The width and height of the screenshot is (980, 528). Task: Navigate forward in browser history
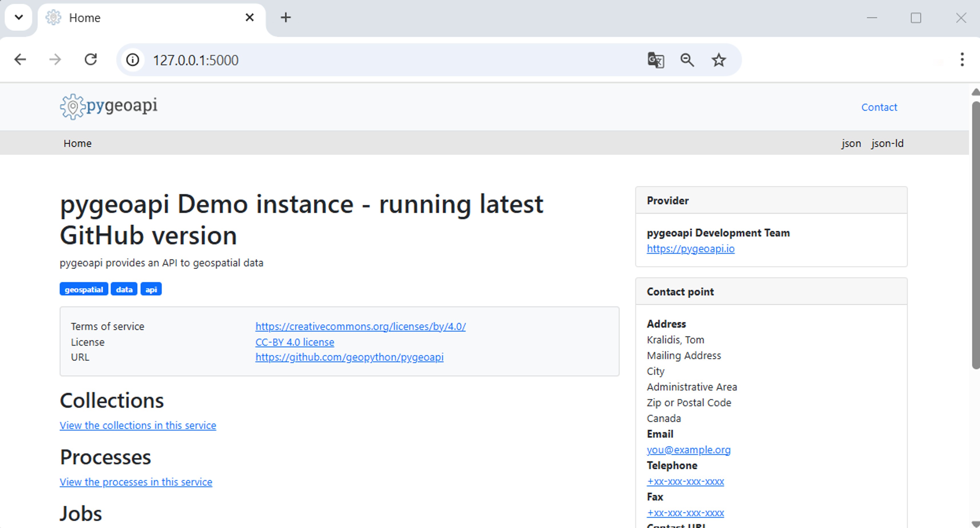[55, 60]
